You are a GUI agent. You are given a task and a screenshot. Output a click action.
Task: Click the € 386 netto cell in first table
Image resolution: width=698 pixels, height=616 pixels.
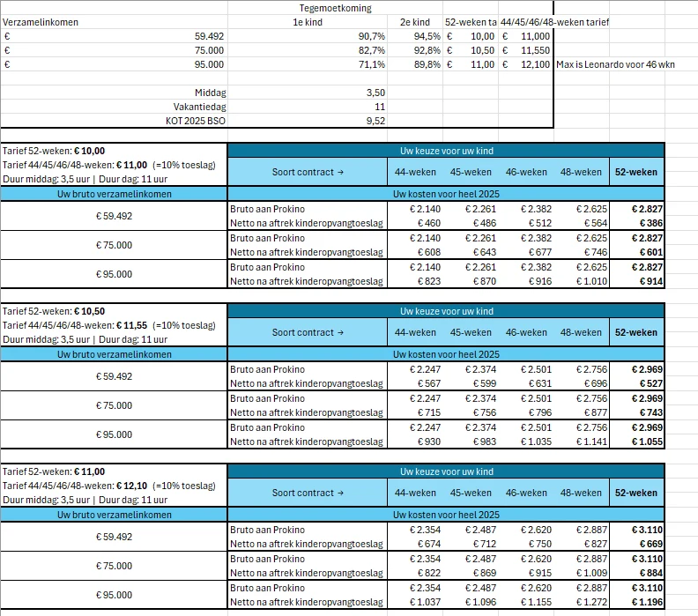coord(636,223)
